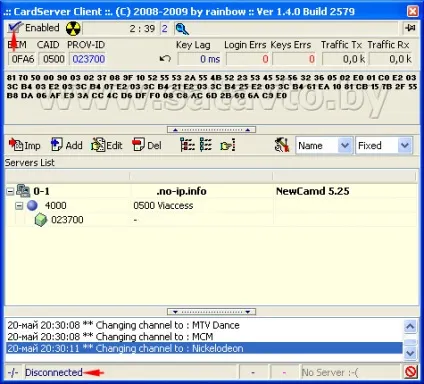Select the PROV-ID field 023700
The width and height of the screenshot is (424, 384).
(88, 59)
